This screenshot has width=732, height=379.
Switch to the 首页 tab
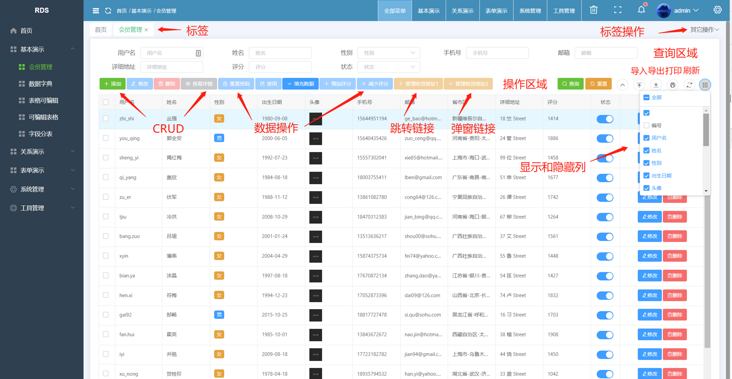[101, 29]
